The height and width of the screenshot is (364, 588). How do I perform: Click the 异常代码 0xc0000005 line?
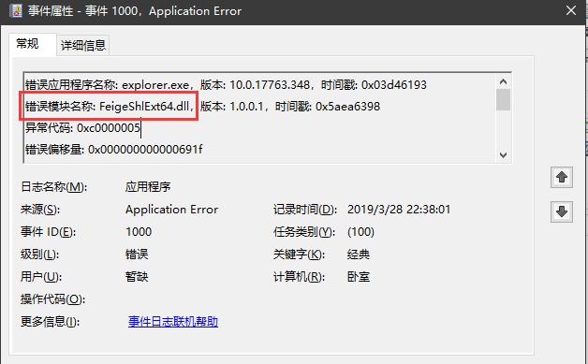pyautogui.click(x=82, y=128)
